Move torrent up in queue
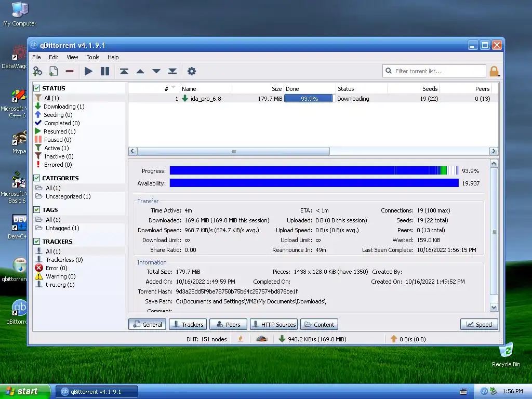Screen dimensions: 532x399 pos(140,71)
